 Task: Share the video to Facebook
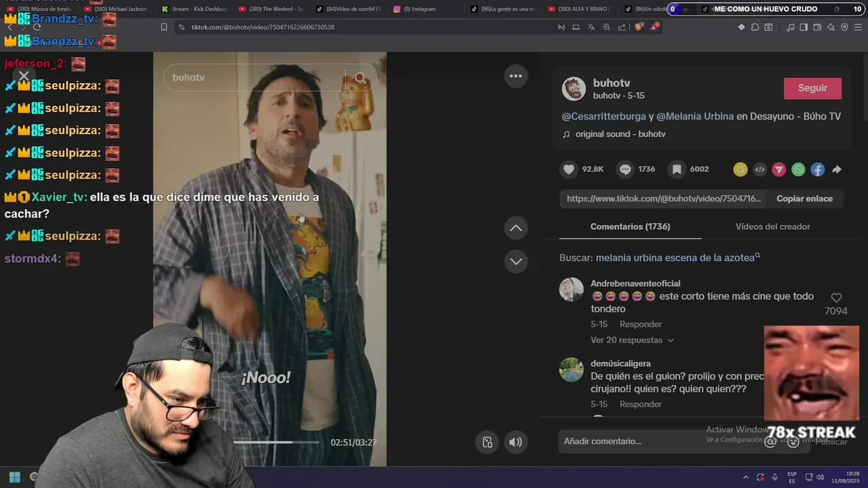tap(818, 169)
